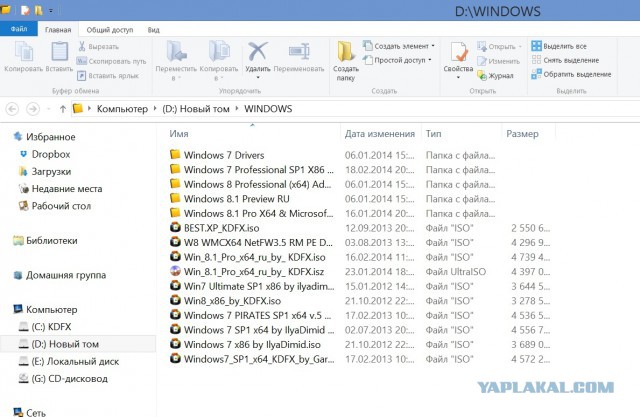Click Вырезать scissors icon
The image size is (640, 417).
(x=82, y=47)
